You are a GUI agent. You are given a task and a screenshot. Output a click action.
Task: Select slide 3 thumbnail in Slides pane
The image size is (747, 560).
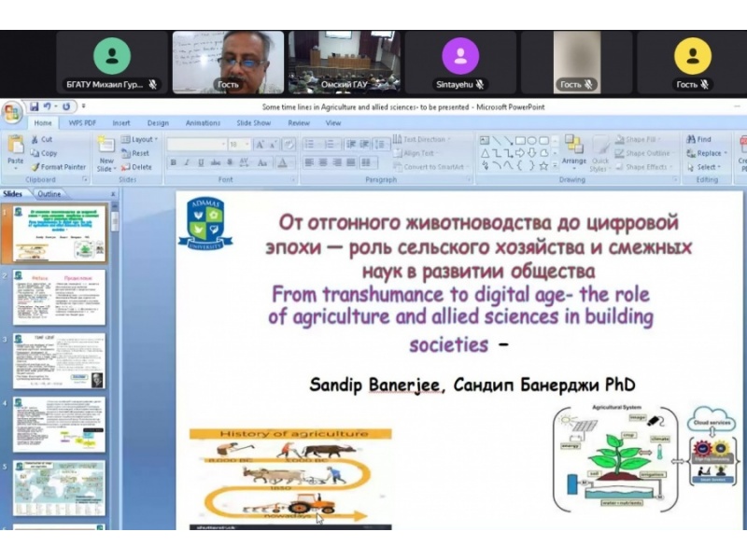[59, 361]
